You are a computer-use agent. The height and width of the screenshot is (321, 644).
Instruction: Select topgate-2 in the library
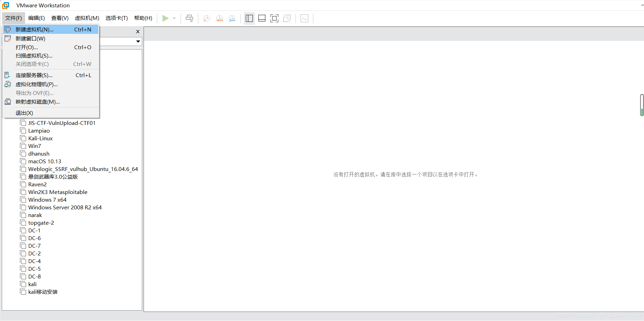pyautogui.click(x=41, y=223)
